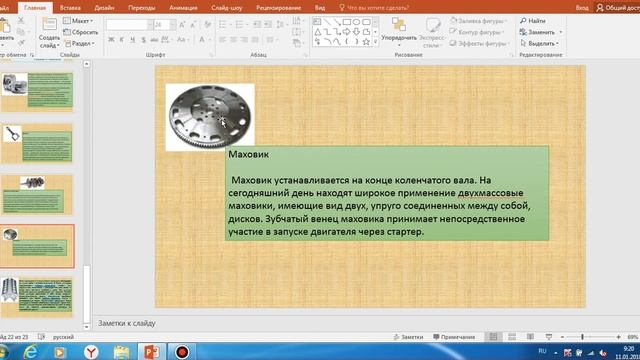This screenshot has width=640, height=360.
Task: Clear all text formatting icon
Action: click(208, 25)
